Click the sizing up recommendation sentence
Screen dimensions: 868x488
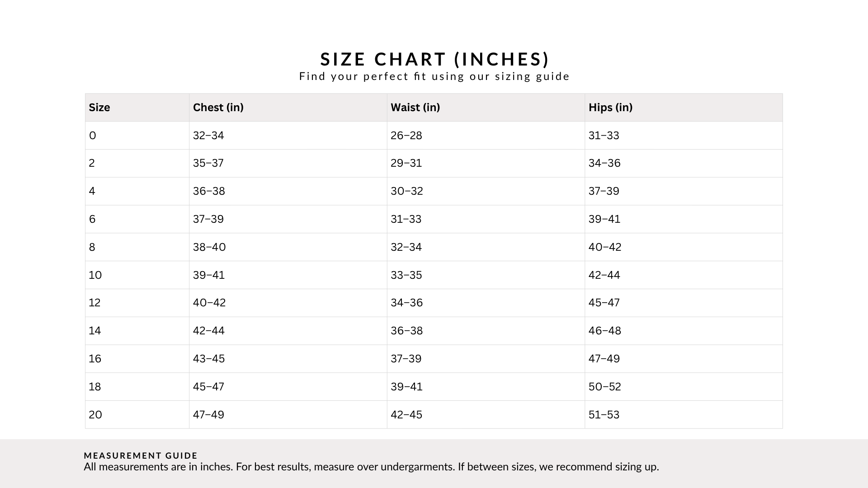(x=558, y=467)
